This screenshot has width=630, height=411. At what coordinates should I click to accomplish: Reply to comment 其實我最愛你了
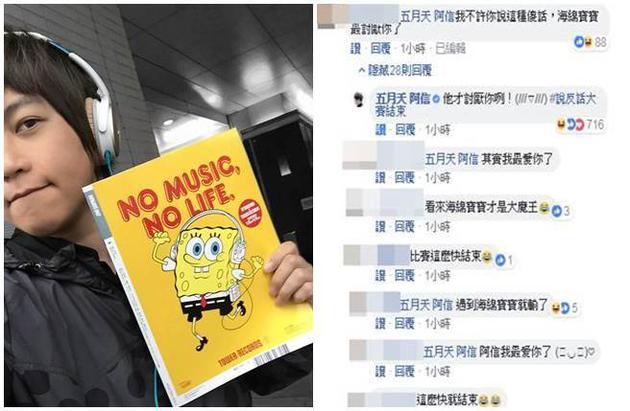405,177
